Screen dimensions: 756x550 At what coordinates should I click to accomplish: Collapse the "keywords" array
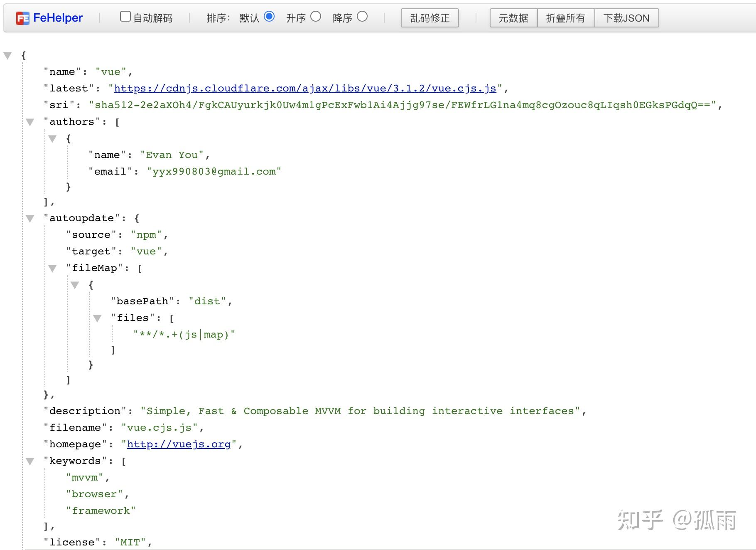[30, 461]
